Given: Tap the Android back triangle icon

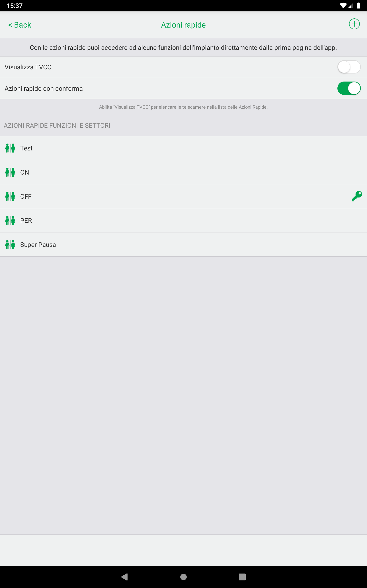Looking at the screenshot, I should tap(125, 577).
